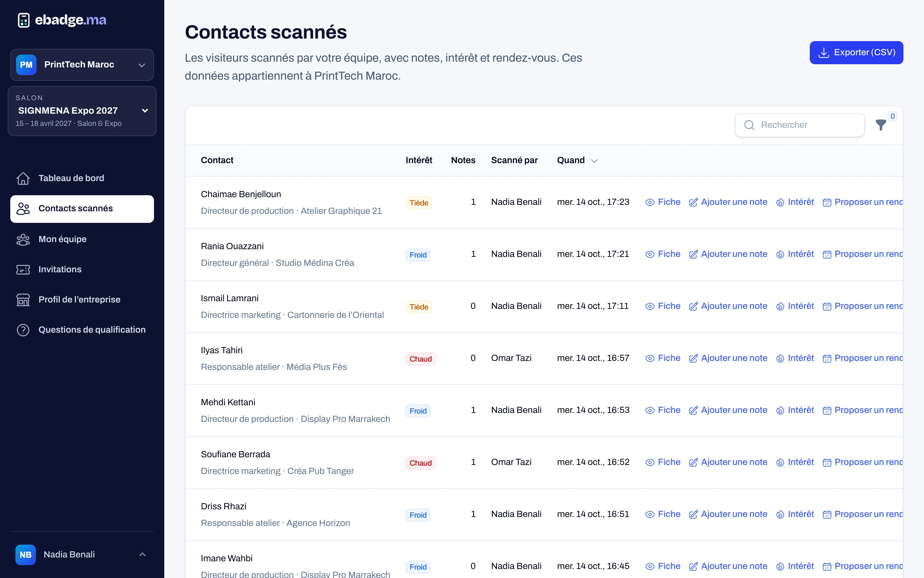
Task: Click the Profil de l'entreprise storefront icon
Action: click(23, 300)
